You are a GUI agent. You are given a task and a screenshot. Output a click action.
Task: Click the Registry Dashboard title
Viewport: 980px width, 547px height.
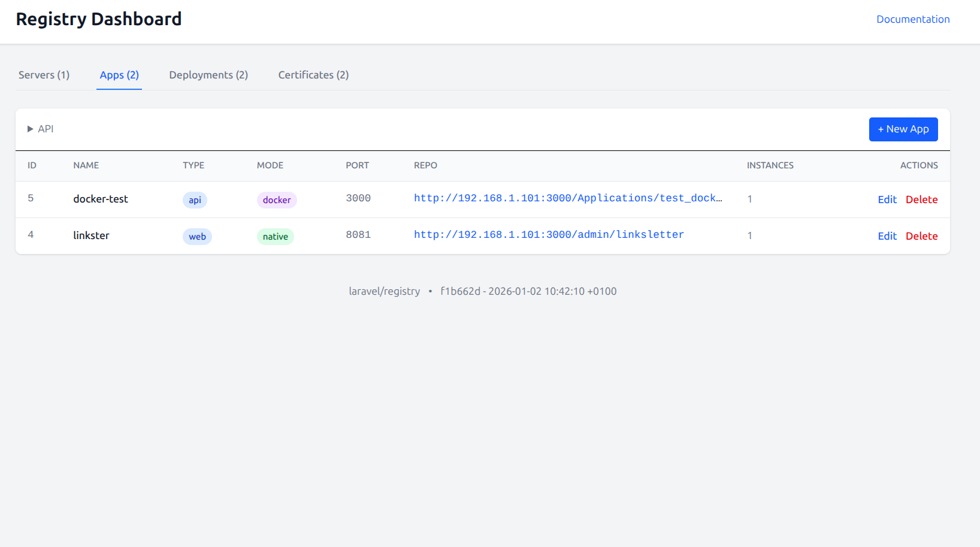point(99,19)
